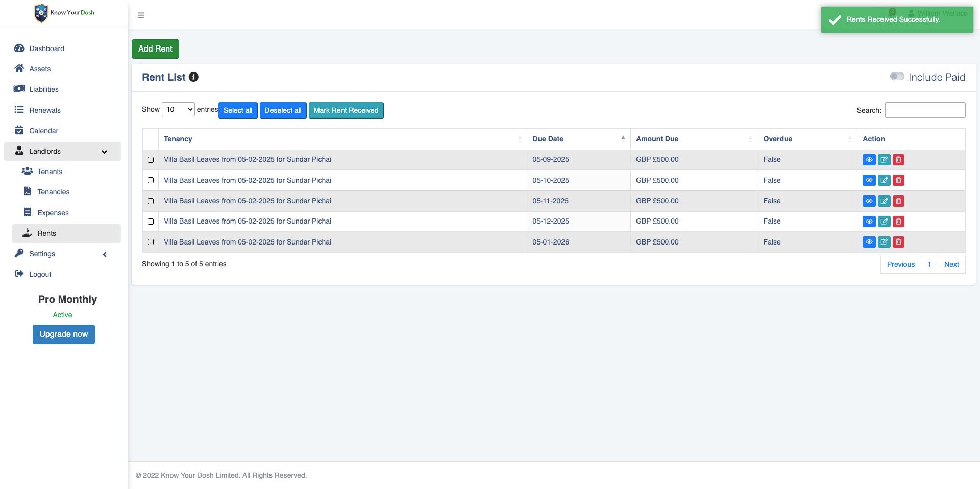Sort the table by Tenancy column
This screenshot has width=980, height=489.
pyautogui.click(x=342, y=139)
